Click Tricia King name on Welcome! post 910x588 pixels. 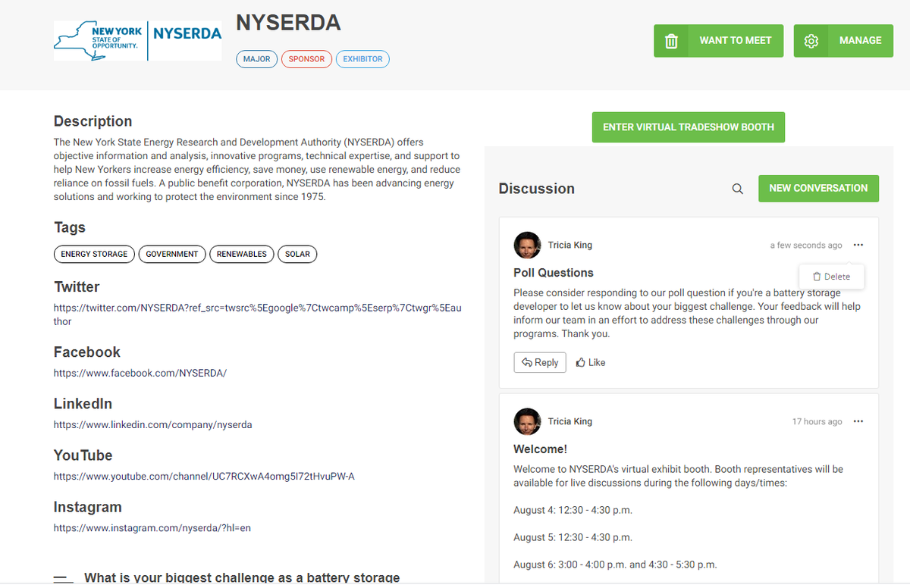tap(570, 422)
